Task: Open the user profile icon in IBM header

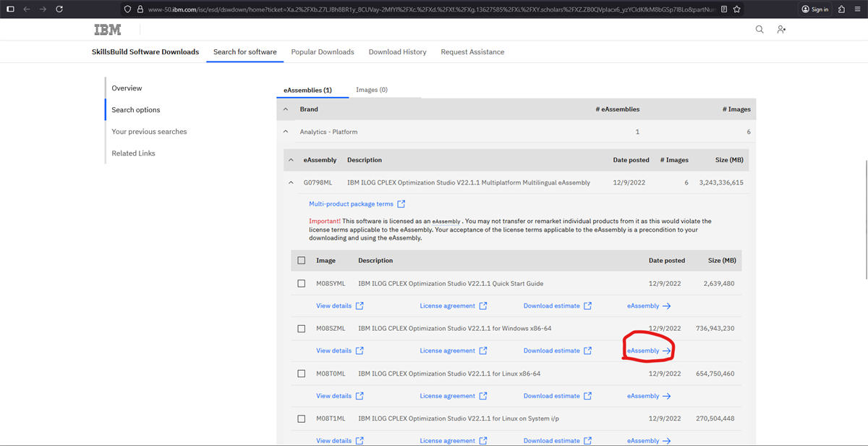Action: click(x=781, y=30)
